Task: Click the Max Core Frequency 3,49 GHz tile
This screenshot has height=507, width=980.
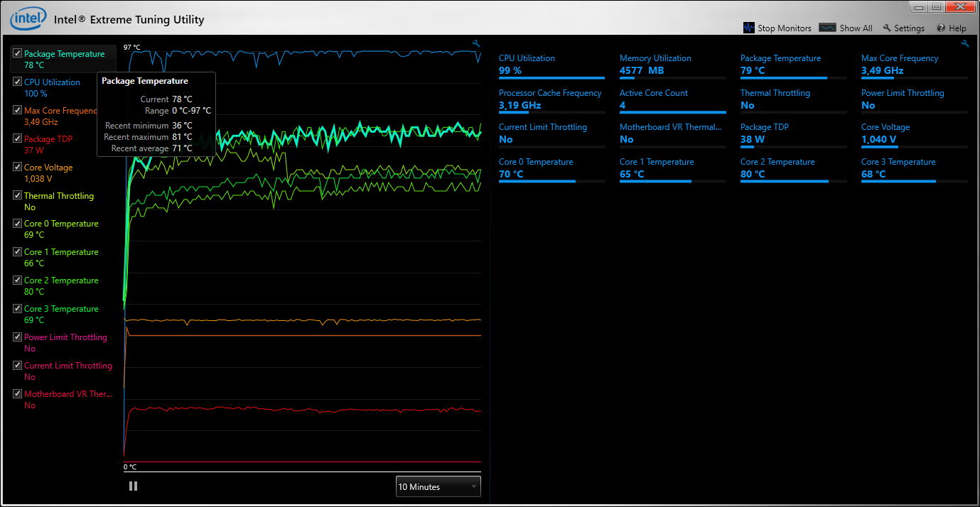Action: point(915,65)
